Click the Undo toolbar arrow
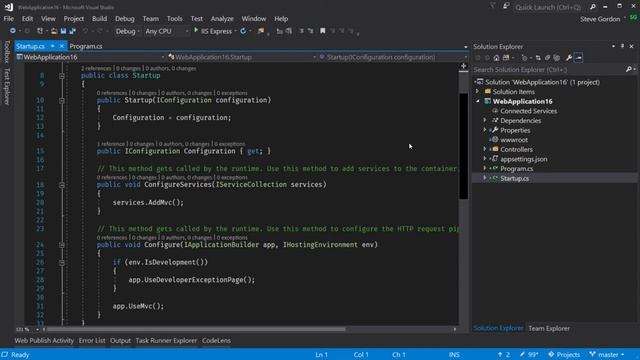640x360 pixels. coord(85,31)
